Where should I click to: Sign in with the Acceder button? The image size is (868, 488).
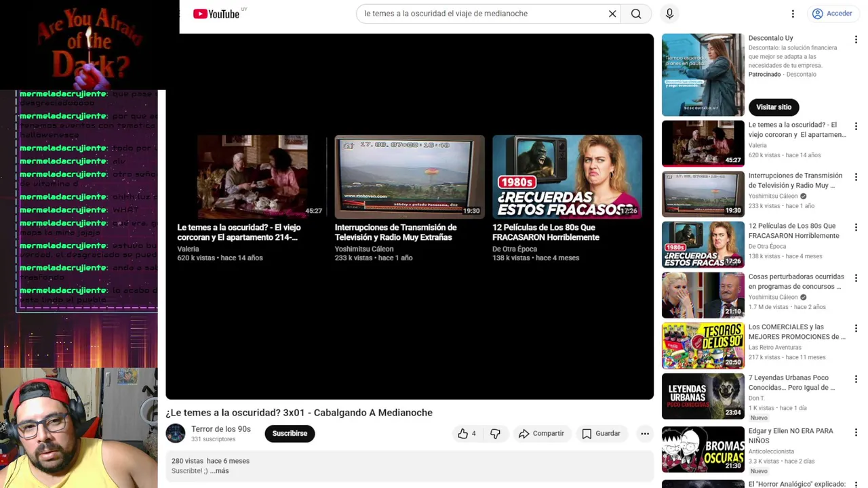pyautogui.click(x=832, y=14)
